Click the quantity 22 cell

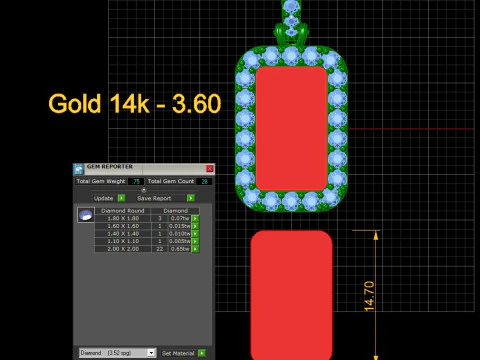pyautogui.click(x=160, y=249)
